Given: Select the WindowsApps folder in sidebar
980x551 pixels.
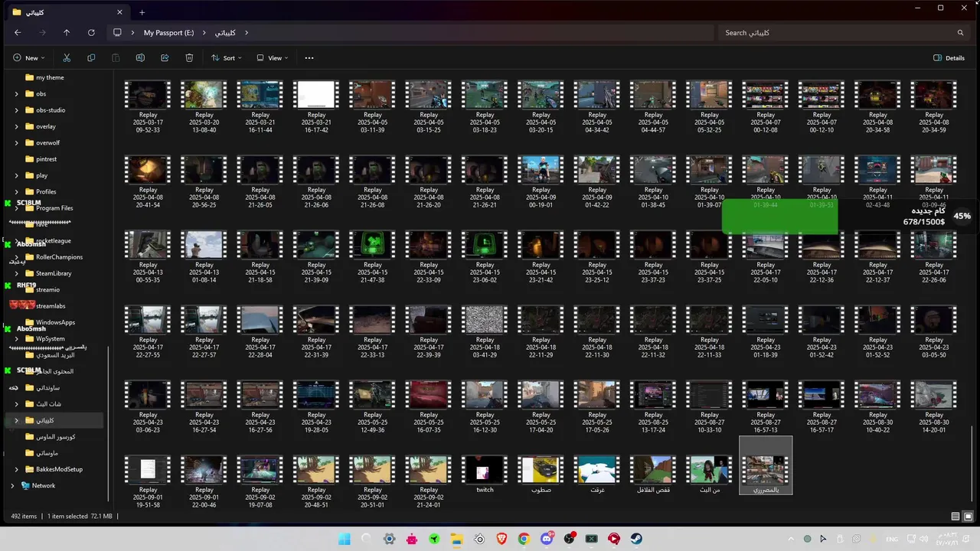Looking at the screenshot, I should (55, 322).
